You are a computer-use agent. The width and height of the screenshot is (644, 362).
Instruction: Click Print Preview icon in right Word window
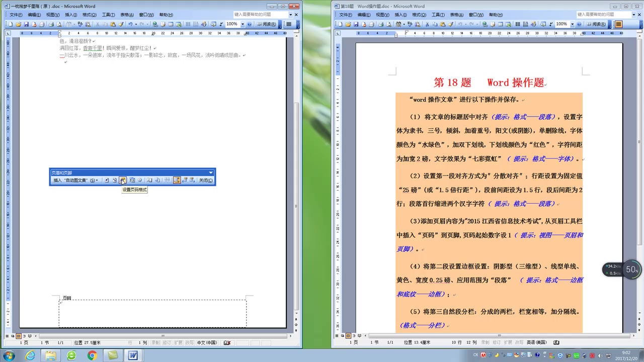(x=389, y=24)
